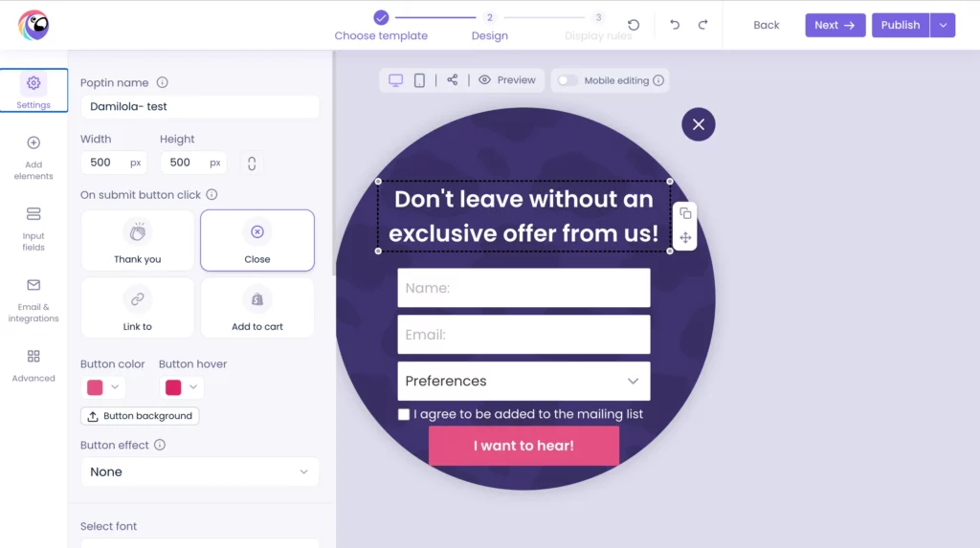
Task: Click the Poptin parrot logo
Action: pos(33,25)
